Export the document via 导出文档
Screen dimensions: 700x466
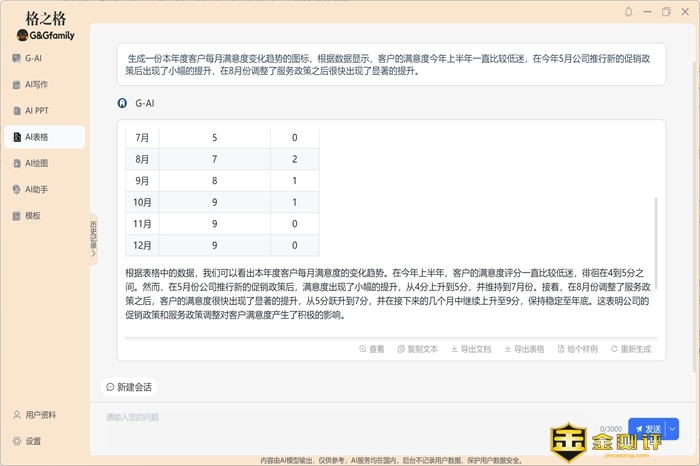pyautogui.click(x=471, y=349)
